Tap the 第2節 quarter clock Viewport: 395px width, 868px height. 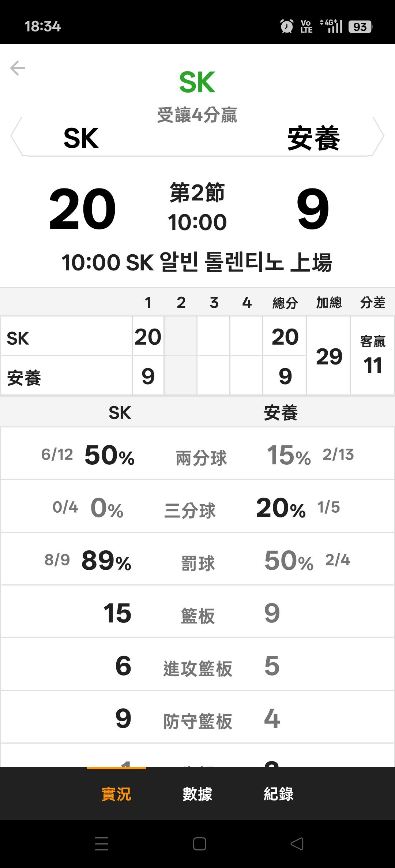[197, 207]
